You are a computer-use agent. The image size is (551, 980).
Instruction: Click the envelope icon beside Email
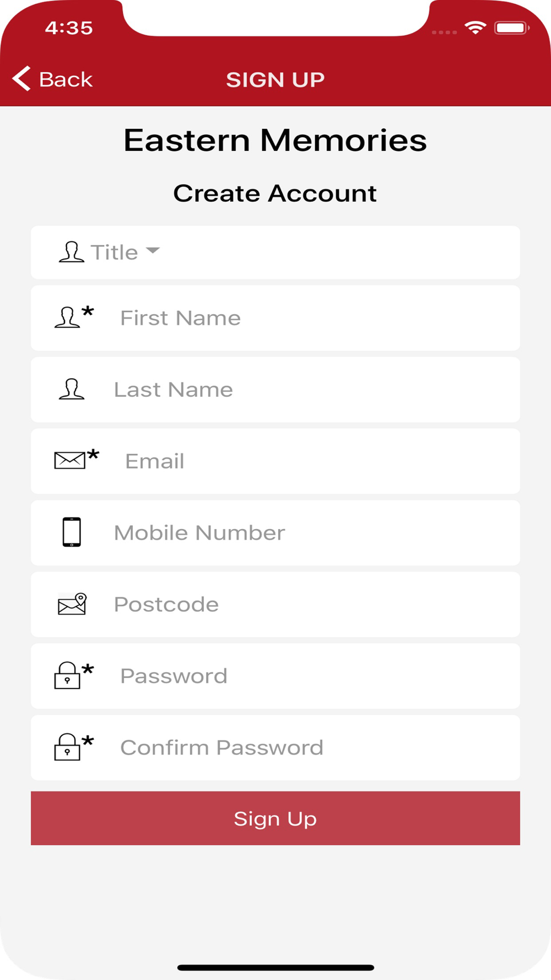point(70,460)
